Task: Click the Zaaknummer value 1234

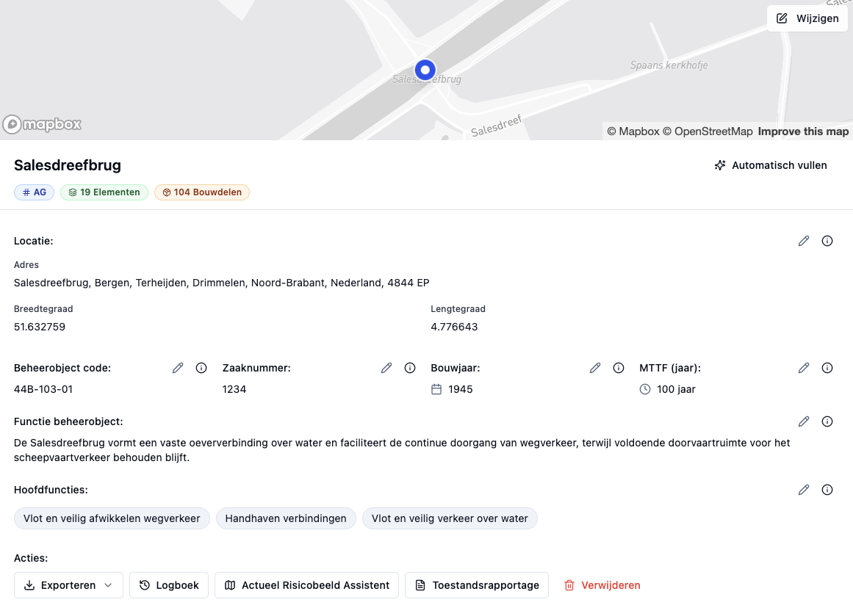Action: (x=234, y=389)
